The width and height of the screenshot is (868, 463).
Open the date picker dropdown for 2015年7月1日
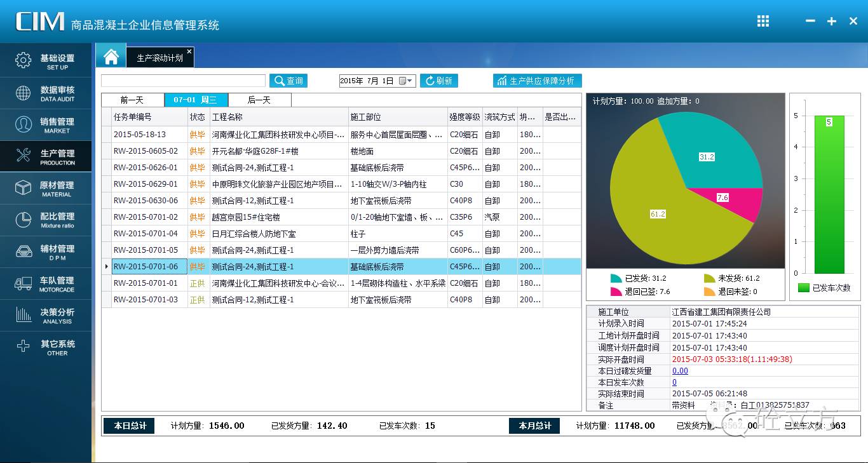pos(410,81)
